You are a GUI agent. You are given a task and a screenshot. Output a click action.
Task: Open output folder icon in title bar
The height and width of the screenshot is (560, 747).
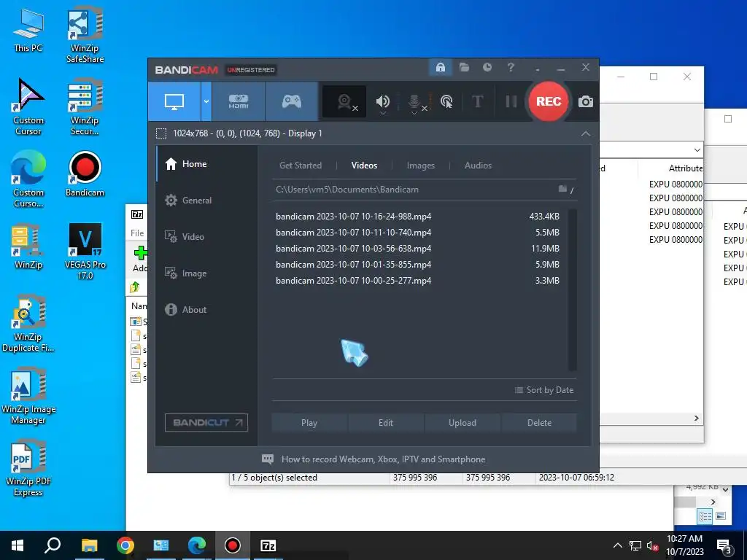tap(464, 67)
